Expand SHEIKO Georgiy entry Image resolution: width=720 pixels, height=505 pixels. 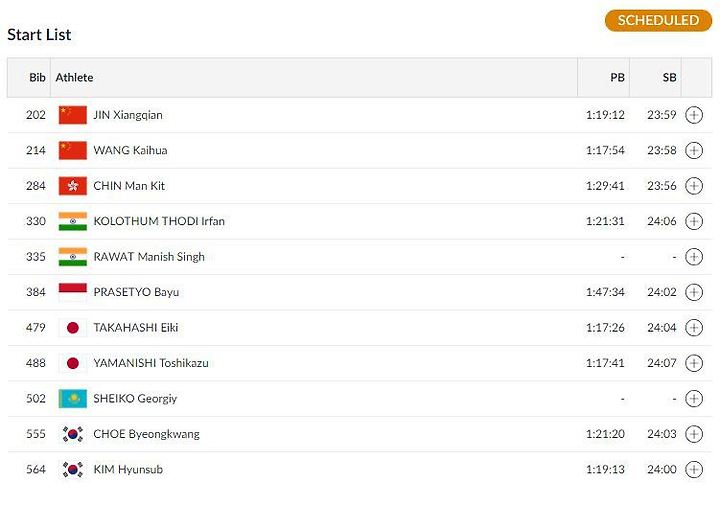coord(694,398)
